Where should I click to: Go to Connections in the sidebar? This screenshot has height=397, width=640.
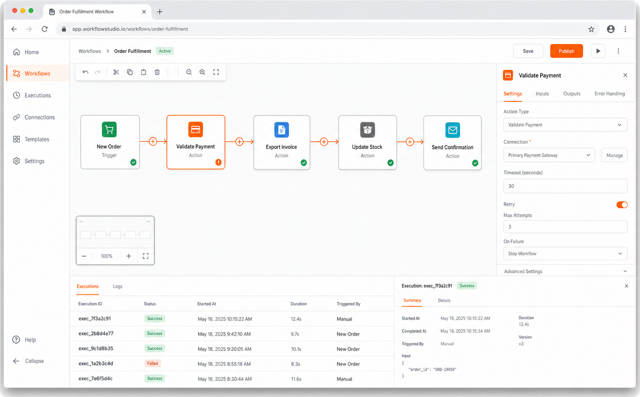point(33,117)
